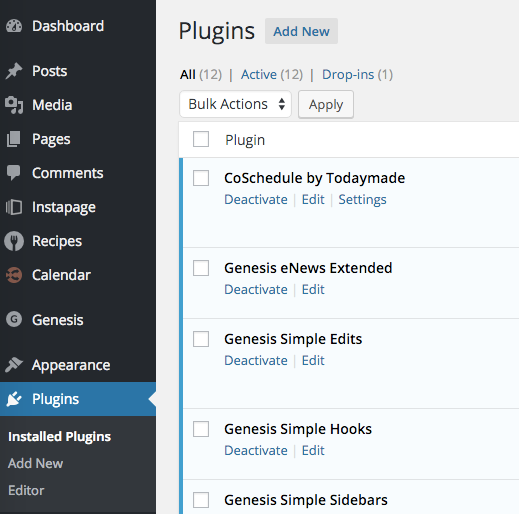The height and width of the screenshot is (514, 519).
Task: Tick the CoSchedule by Todaymade checkbox
Action: point(201,178)
